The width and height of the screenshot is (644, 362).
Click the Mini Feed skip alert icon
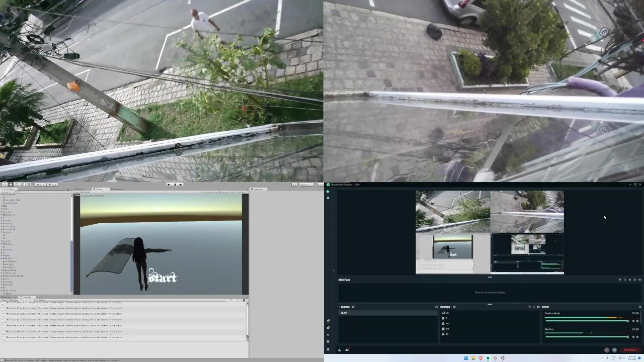point(629,280)
